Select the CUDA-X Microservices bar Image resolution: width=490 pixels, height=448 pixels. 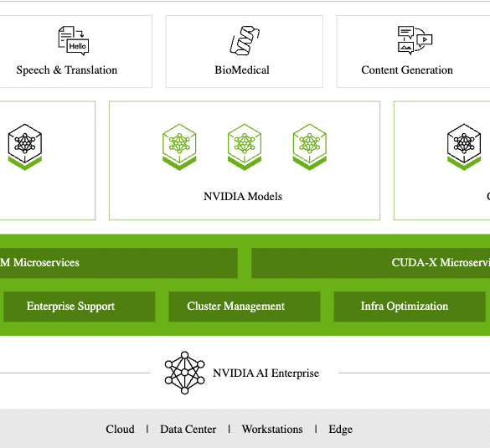370,263
